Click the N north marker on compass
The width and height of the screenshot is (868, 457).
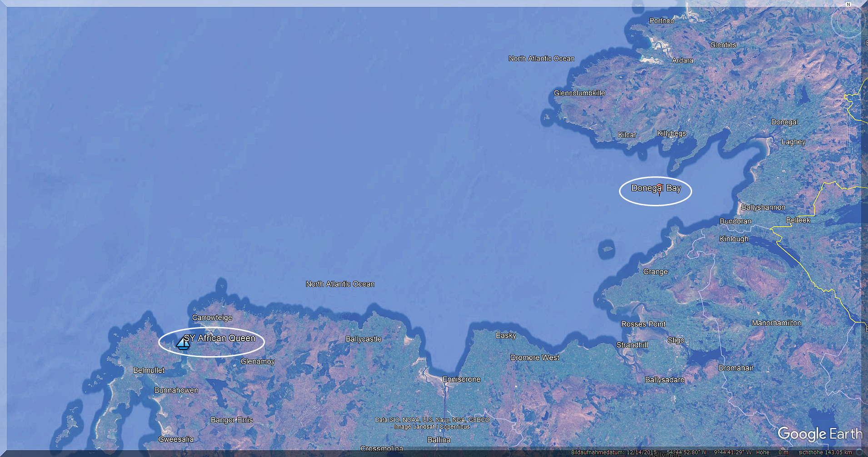click(848, 5)
